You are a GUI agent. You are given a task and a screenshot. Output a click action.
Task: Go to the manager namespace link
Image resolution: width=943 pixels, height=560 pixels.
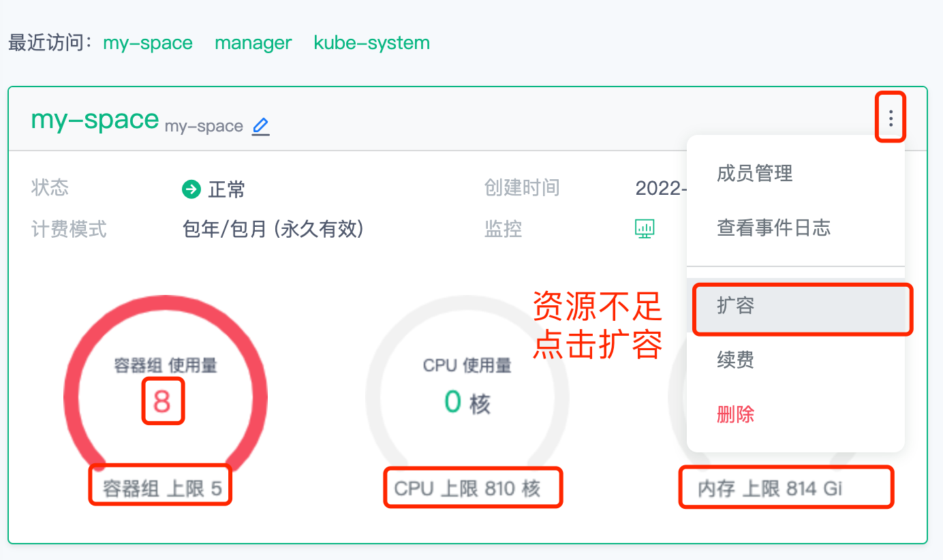[253, 43]
